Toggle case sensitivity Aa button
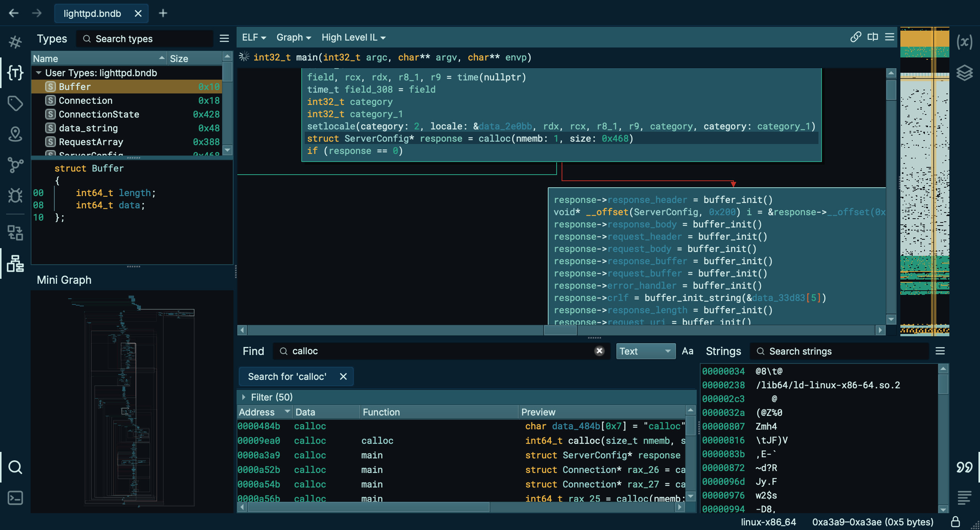Screen dimensions: 980x530 [688, 351]
